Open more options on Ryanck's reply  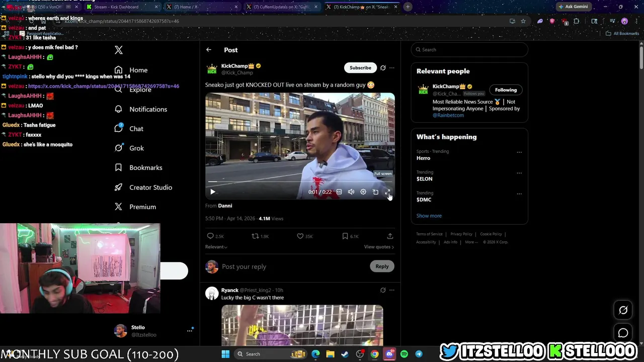[x=392, y=290]
